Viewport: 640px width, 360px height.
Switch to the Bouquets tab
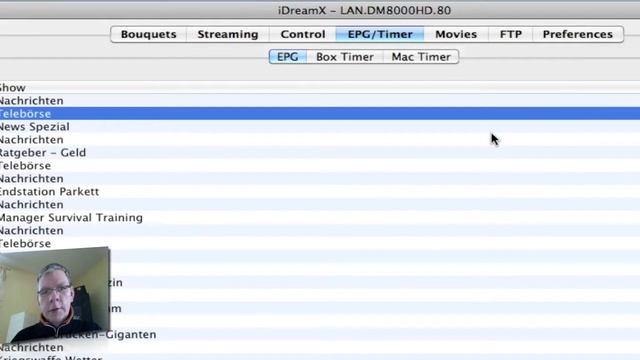149,34
